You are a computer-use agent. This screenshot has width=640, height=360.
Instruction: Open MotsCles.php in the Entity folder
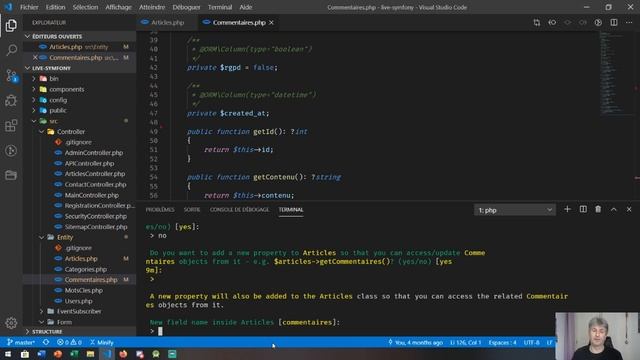pos(84,291)
